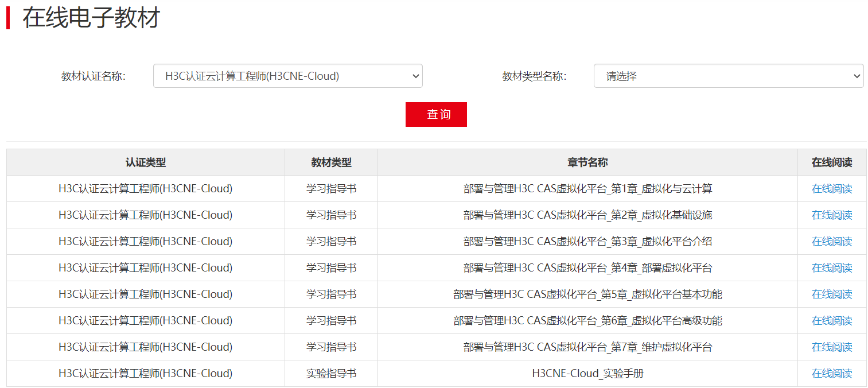Open 在线阅读 for 第7章_维护虚拟化平台
Screen dimensions: 868x388
click(x=832, y=347)
